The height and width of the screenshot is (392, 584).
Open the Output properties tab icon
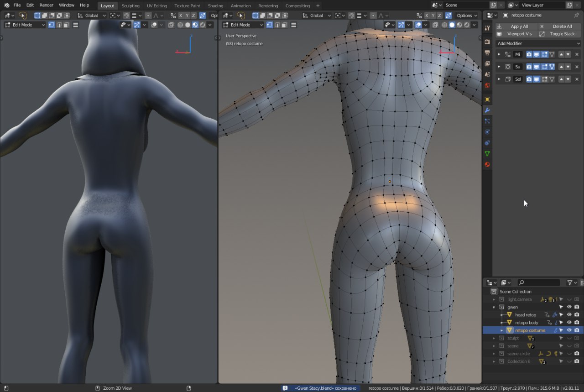click(487, 52)
